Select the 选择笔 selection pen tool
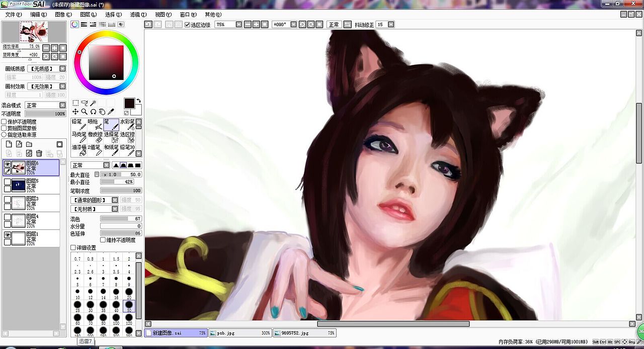The image size is (644, 349). [111, 137]
